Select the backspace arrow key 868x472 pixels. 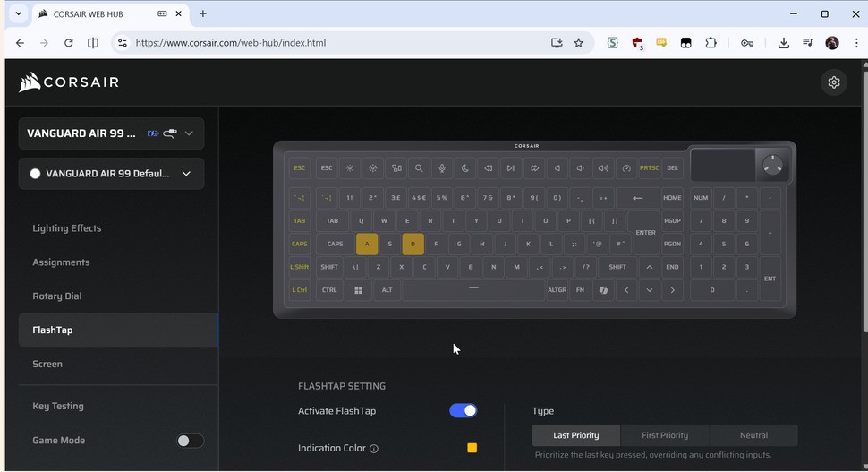(638, 198)
